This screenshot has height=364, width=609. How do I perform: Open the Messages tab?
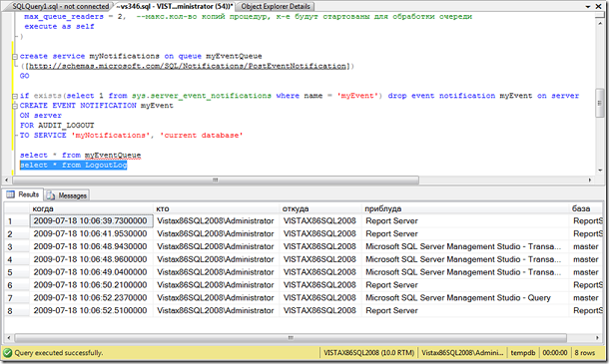click(67, 195)
